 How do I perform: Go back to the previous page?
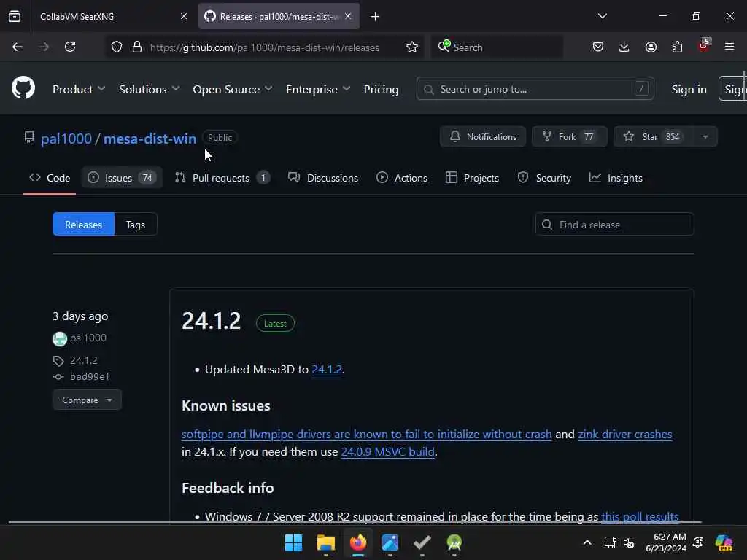(x=18, y=47)
